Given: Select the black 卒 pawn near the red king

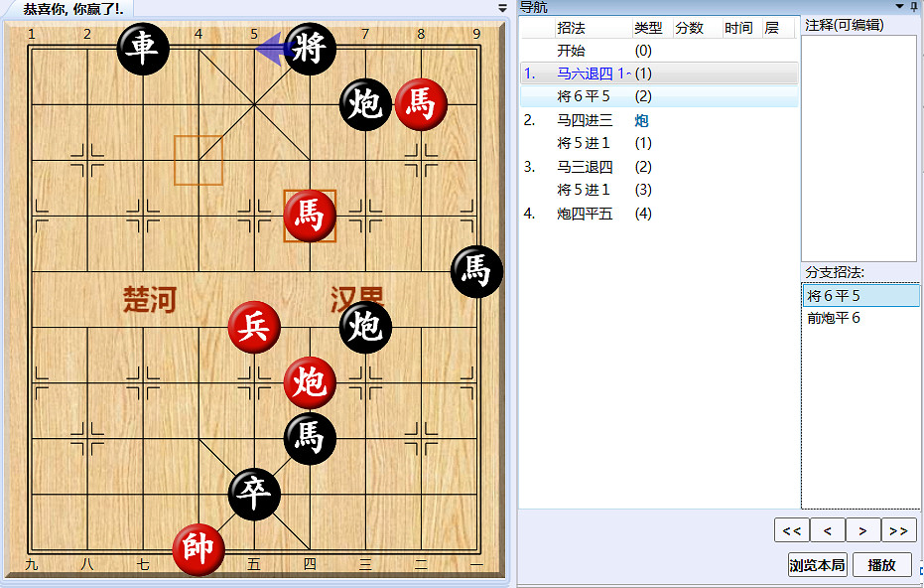Looking at the screenshot, I should 254,495.
